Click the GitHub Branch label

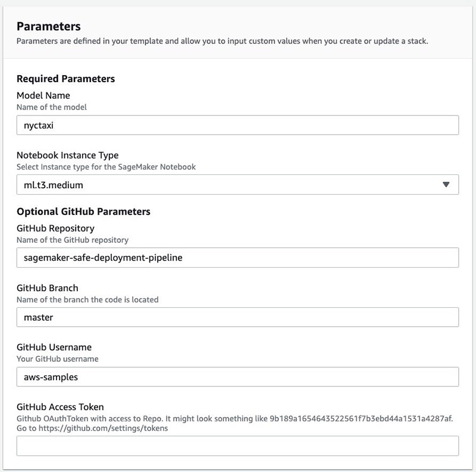point(48,288)
